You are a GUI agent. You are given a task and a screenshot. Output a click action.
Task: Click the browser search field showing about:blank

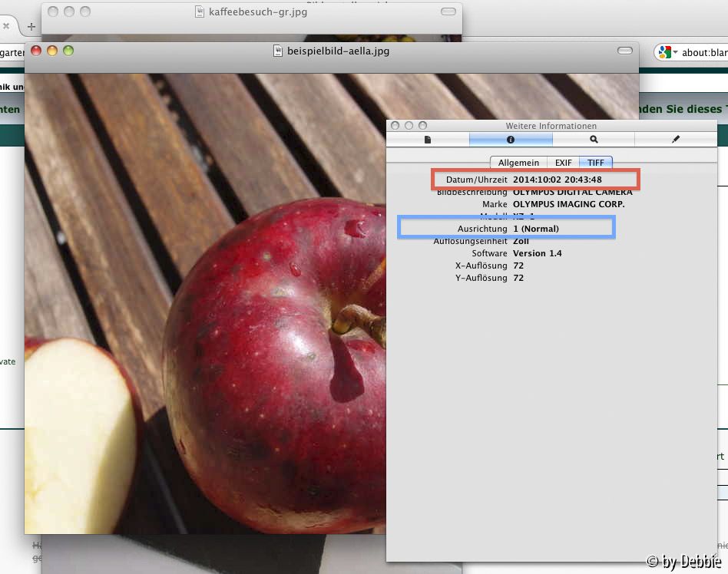click(704, 53)
